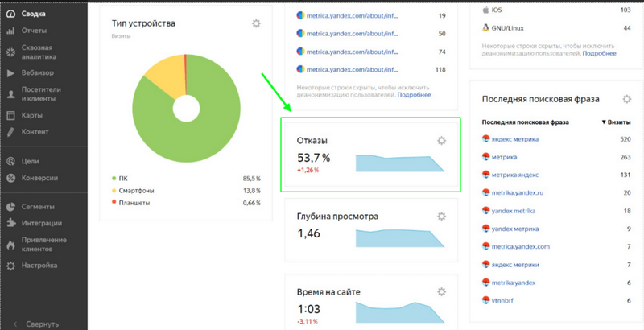Open 'metrika yandex' search phrase link
Screen dimensions: 644x330
[x=514, y=283]
